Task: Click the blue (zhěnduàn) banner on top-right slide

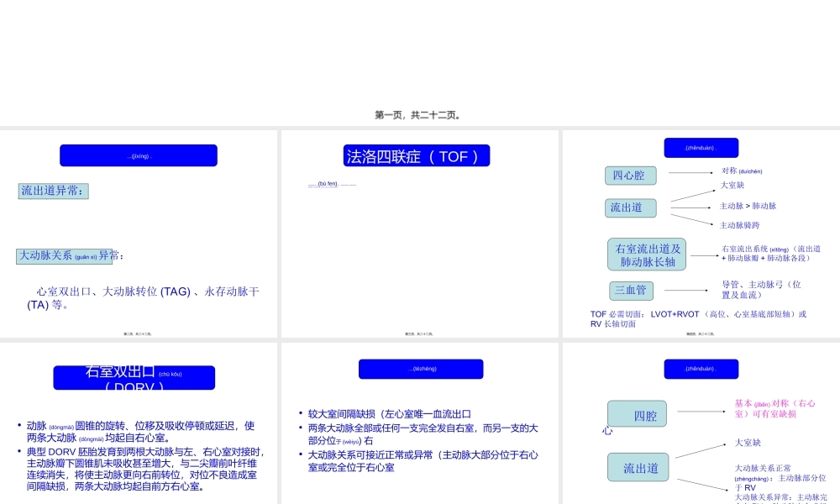Action: (701, 147)
